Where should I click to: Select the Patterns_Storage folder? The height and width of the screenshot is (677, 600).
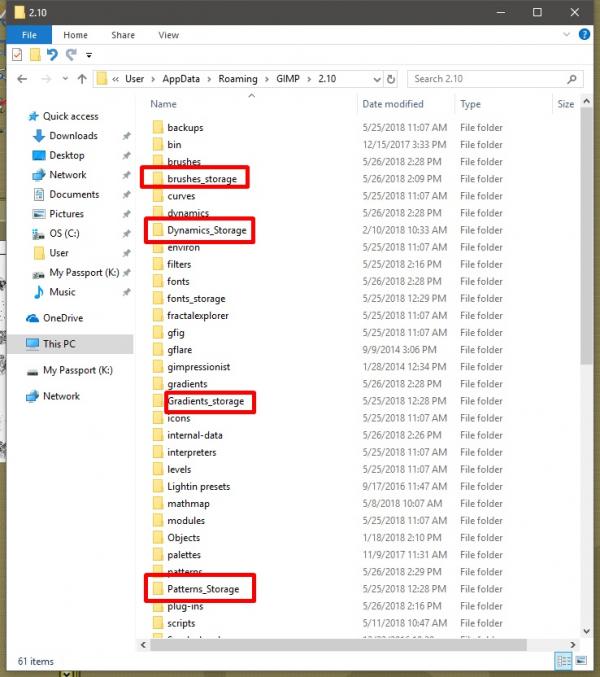click(203, 589)
